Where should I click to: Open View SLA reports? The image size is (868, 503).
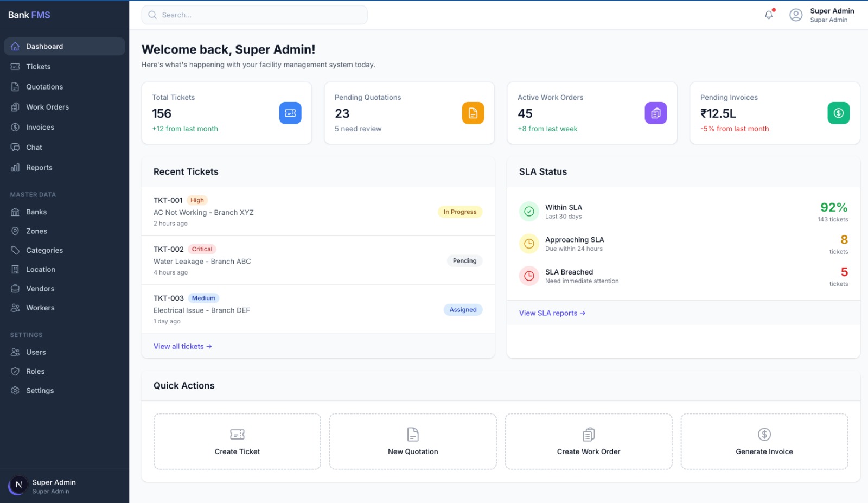tap(551, 313)
